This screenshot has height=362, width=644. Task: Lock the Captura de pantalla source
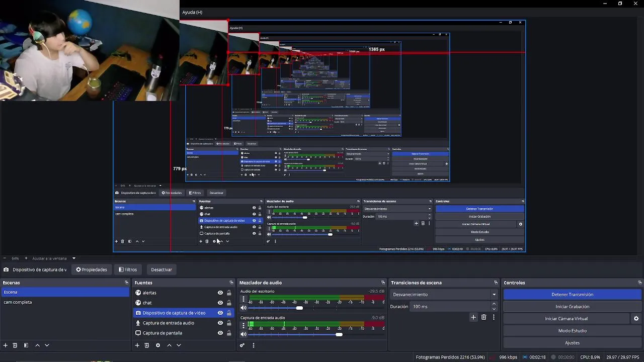[229, 333]
